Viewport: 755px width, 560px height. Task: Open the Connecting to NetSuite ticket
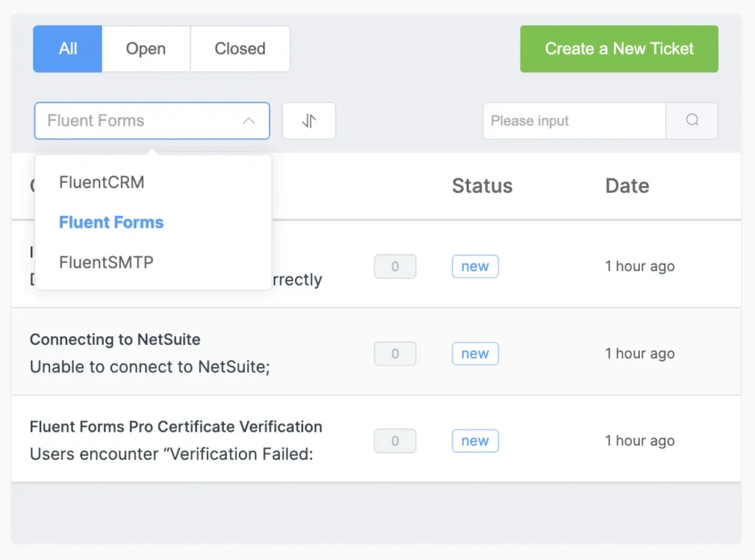click(x=115, y=339)
